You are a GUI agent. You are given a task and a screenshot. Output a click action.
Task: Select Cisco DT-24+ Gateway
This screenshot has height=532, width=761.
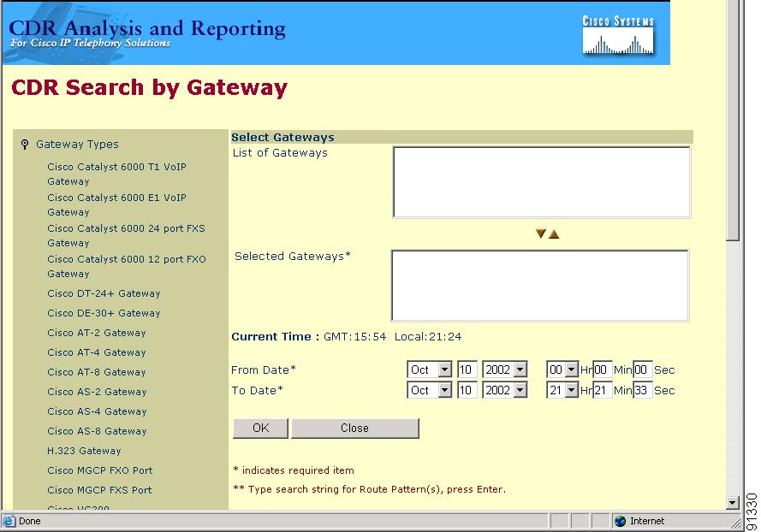(x=104, y=293)
